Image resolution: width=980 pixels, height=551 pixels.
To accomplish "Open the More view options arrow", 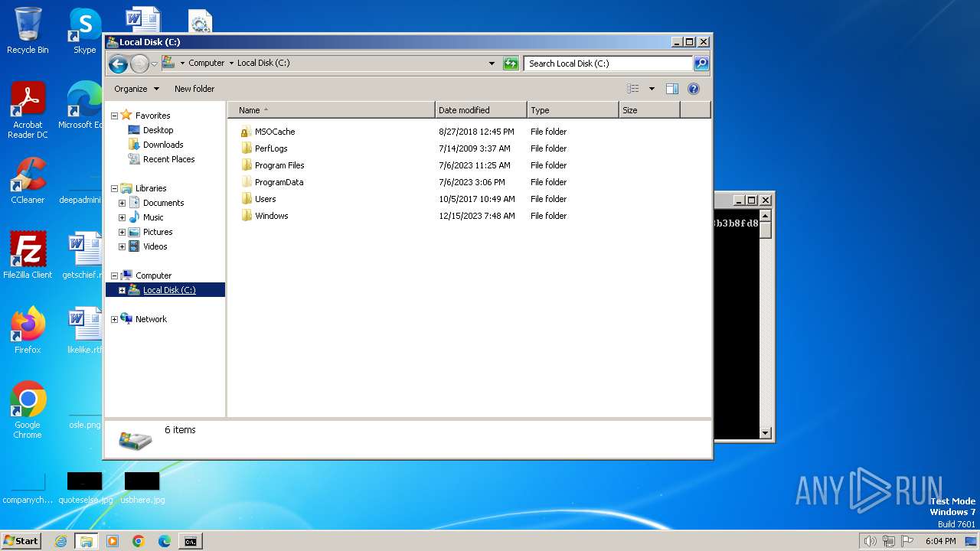I will point(652,89).
